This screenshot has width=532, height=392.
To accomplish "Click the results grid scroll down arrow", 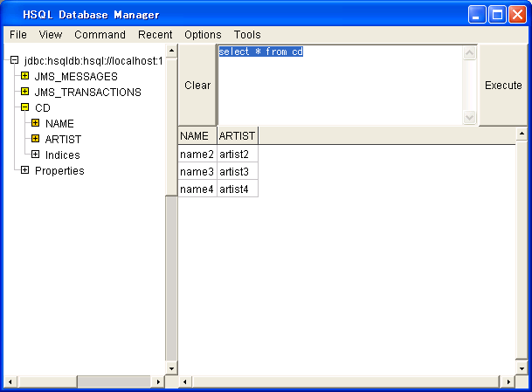I will pos(522,368).
